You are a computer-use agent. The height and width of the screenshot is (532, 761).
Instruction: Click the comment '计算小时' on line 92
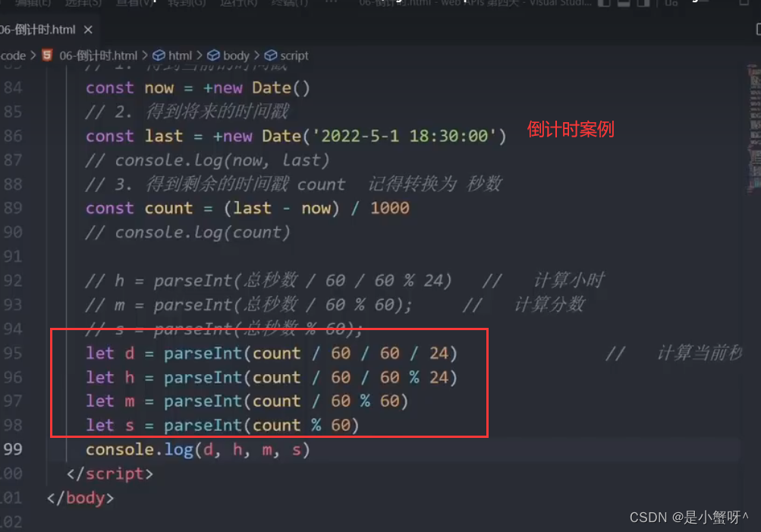(x=569, y=280)
